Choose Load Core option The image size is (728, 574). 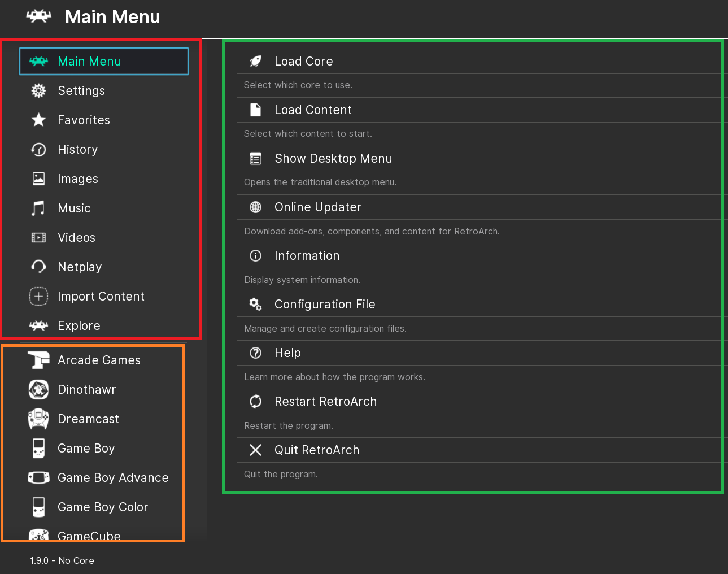481,61
